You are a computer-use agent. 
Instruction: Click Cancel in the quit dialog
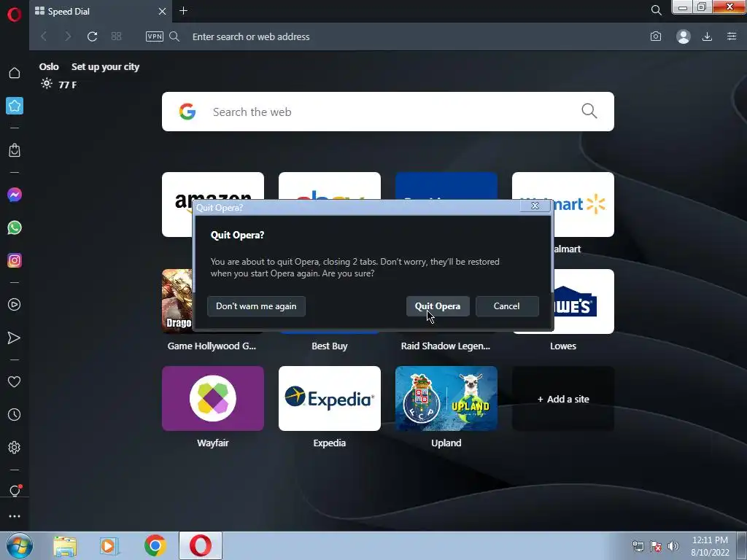pyautogui.click(x=507, y=306)
